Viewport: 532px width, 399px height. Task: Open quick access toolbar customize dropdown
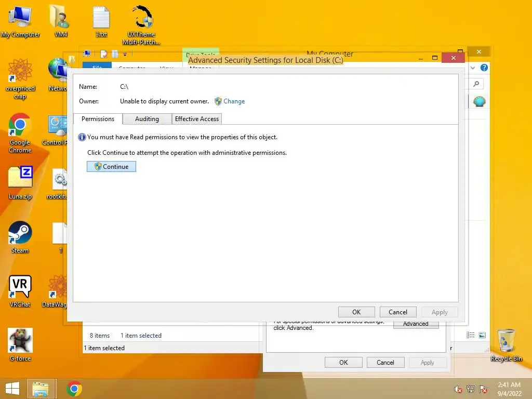(125, 54)
